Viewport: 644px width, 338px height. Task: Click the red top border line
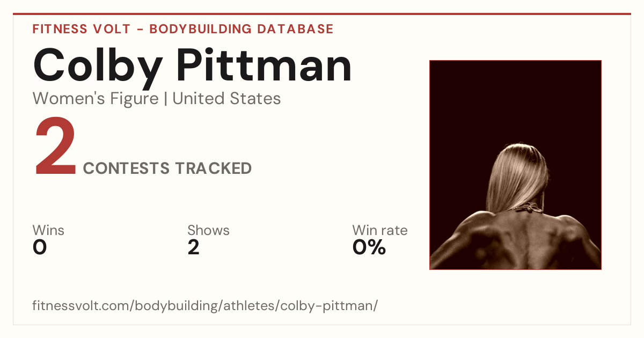(x=322, y=14)
